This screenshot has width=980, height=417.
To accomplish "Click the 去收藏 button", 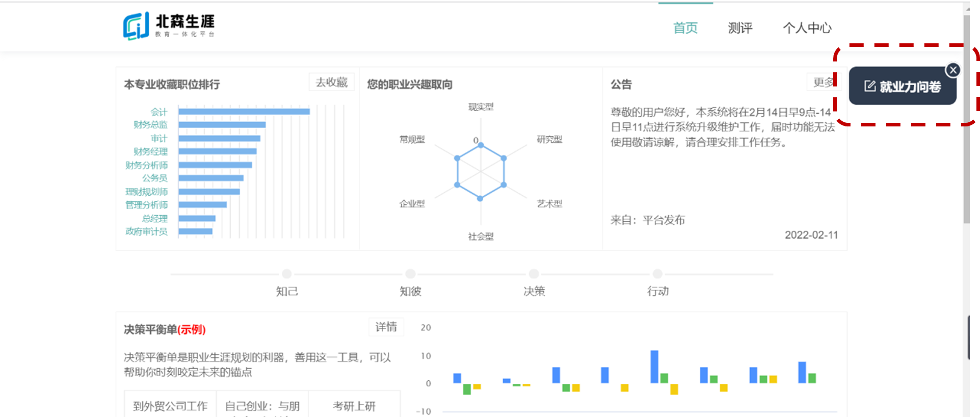I will [x=331, y=82].
